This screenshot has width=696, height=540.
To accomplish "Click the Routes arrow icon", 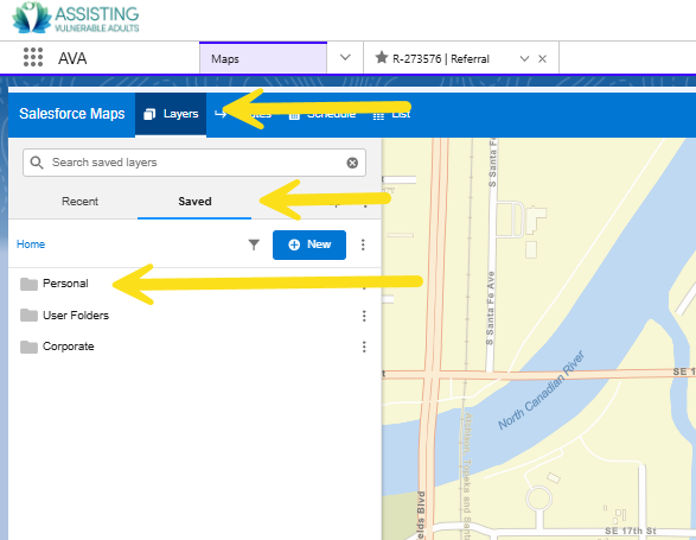I will click(x=221, y=114).
